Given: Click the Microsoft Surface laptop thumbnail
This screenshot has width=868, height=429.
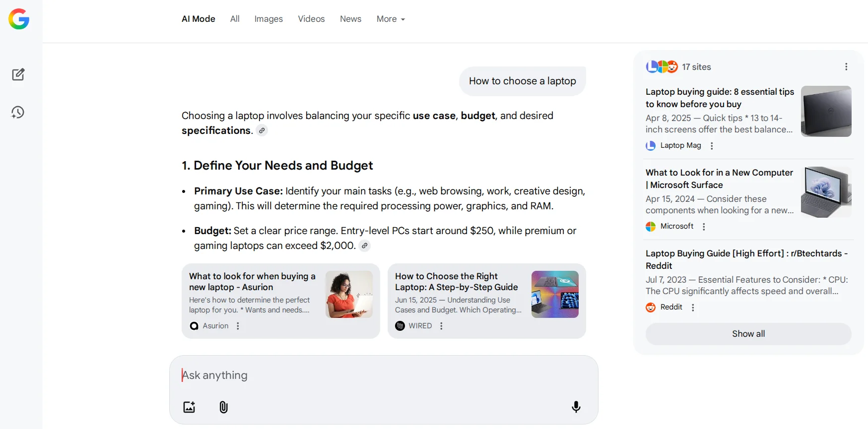Looking at the screenshot, I should [x=826, y=192].
